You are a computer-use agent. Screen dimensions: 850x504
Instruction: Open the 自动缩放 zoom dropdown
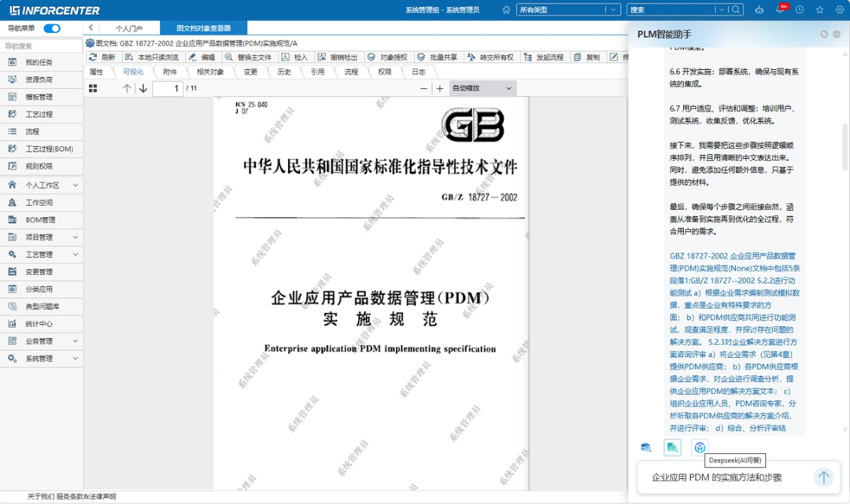[482, 89]
